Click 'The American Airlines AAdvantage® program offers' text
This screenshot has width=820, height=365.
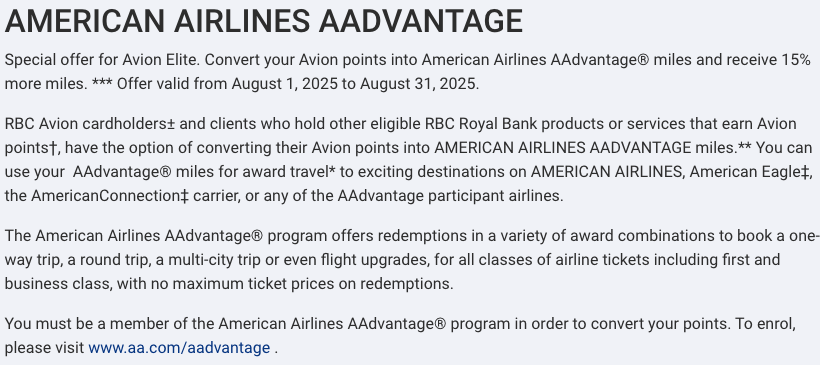tap(189, 236)
